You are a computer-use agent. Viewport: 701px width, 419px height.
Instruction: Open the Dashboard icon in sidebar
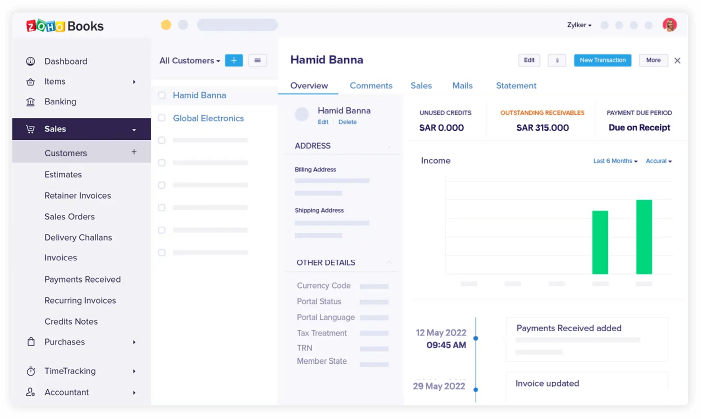pyautogui.click(x=30, y=61)
